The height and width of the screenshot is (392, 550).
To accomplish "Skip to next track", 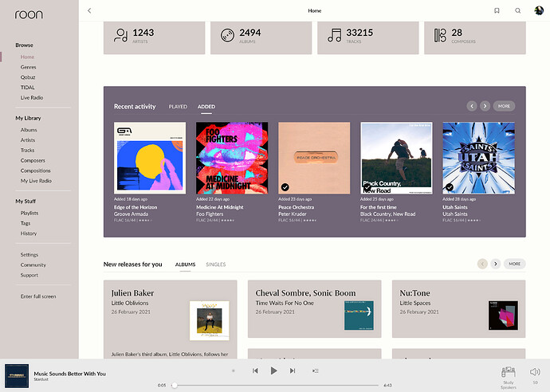I will click(293, 370).
